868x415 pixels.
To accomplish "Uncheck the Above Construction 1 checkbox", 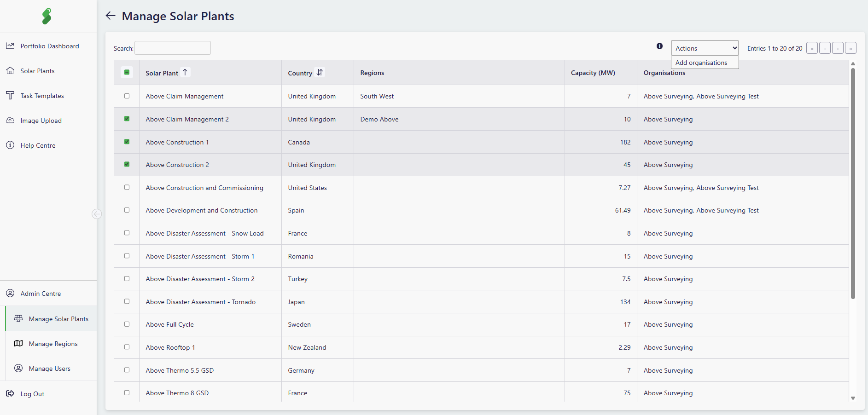I will pyautogui.click(x=127, y=142).
